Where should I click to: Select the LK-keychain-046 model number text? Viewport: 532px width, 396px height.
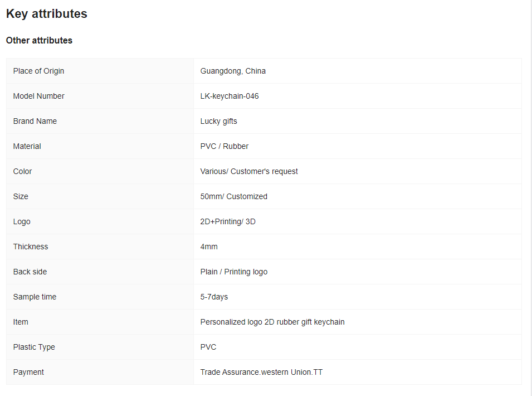230,96
